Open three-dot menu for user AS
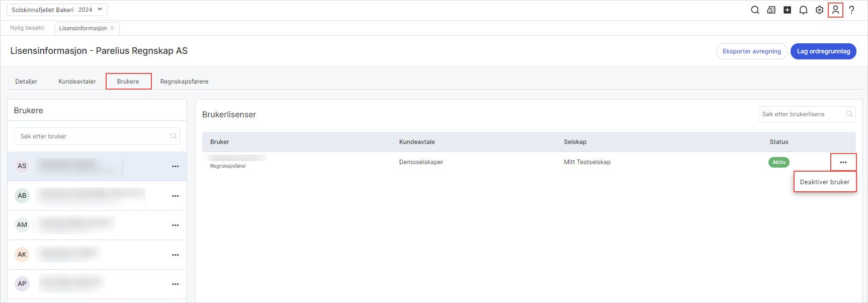This screenshot has height=303, width=868. click(x=175, y=166)
